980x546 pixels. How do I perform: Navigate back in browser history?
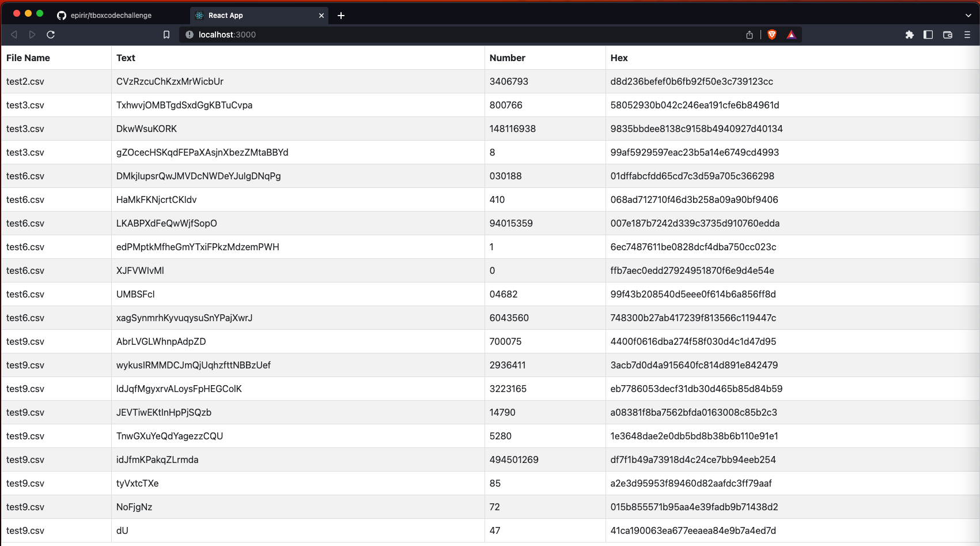point(14,35)
